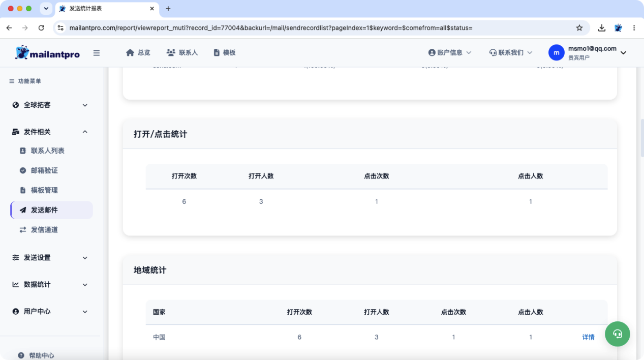Click the 贵宾用户 label under email
The width and height of the screenshot is (644, 360).
click(579, 58)
